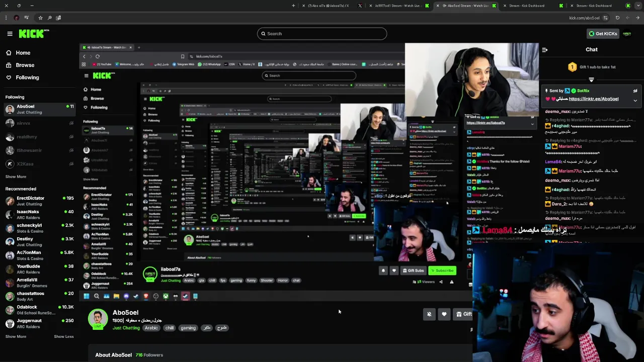This screenshot has width=644, height=362.
Task: Click Lama84 username in chat
Action: tap(553, 162)
